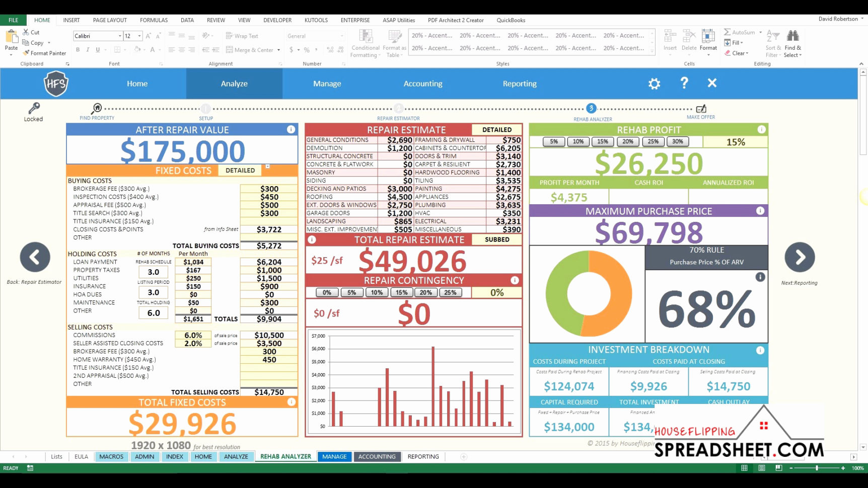Toggle the 10% repair contingency preset

coord(376,292)
